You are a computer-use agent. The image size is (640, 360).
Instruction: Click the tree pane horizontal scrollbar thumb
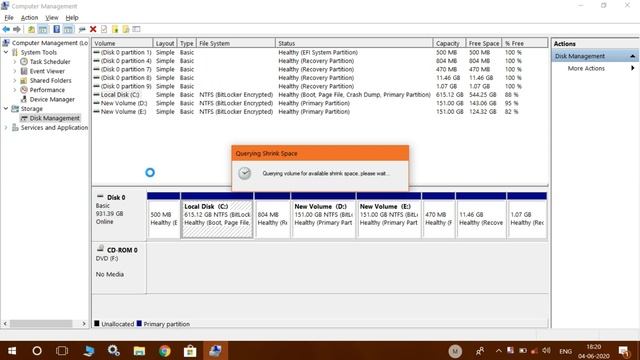coord(41,324)
